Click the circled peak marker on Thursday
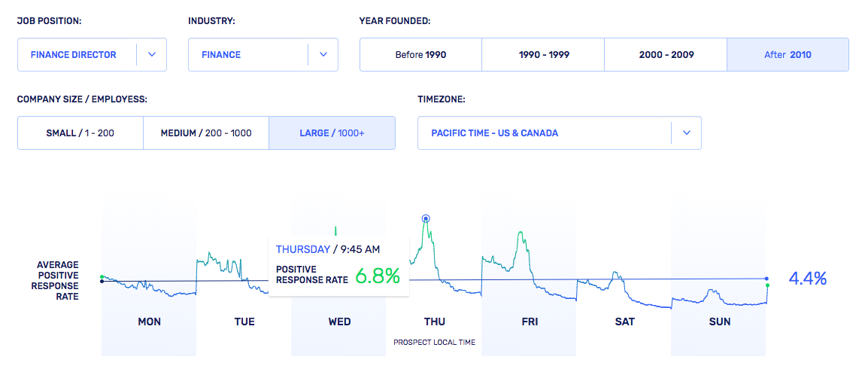Viewport: 868px width, 372px height. pyautogui.click(x=426, y=218)
